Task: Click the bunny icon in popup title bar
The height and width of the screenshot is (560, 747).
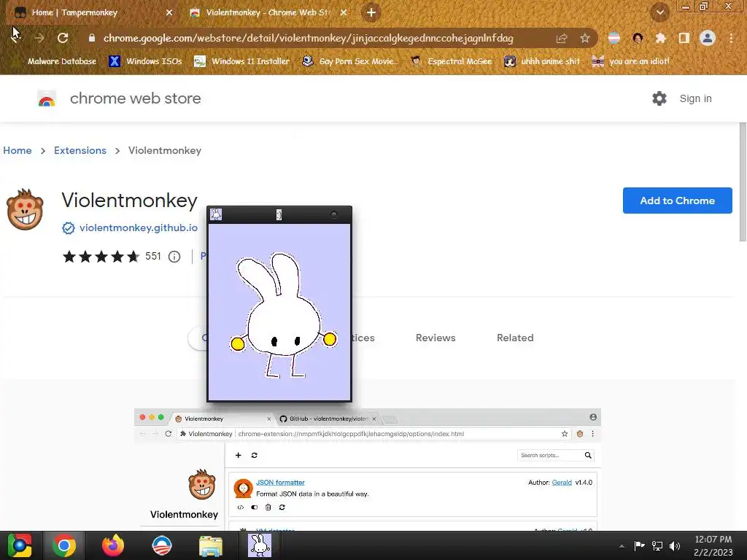Action: pos(216,214)
